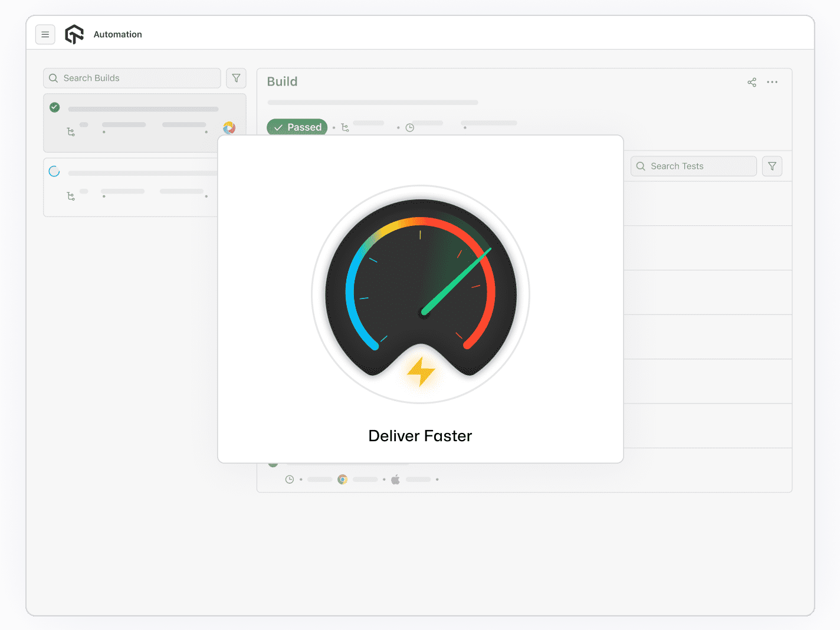This screenshot has width=840, height=630.
Task: Click the Deliver Faster label
Action: pos(420,435)
